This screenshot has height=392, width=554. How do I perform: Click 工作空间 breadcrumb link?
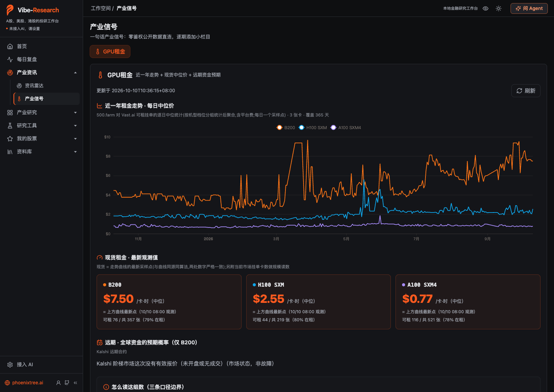click(x=101, y=8)
